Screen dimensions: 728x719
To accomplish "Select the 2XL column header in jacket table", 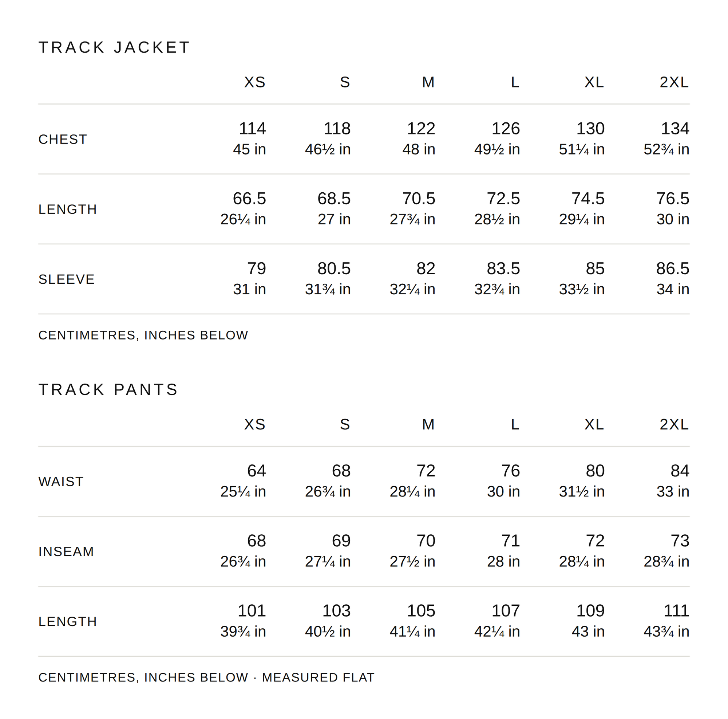I will tap(674, 82).
